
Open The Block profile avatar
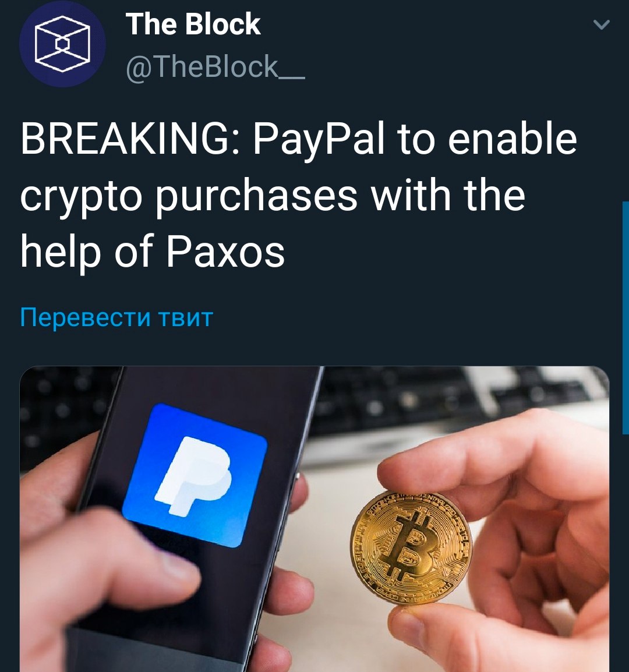[62, 44]
